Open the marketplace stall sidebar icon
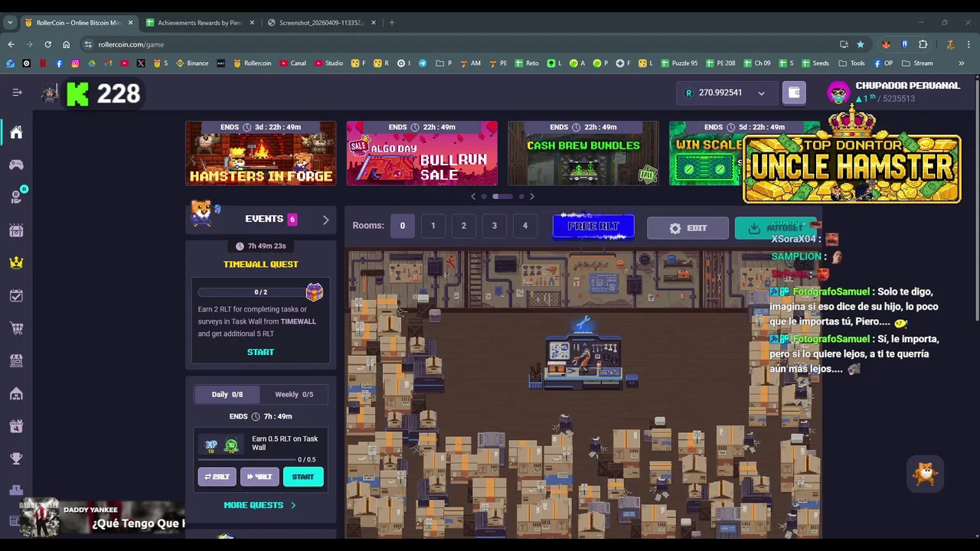This screenshot has height=551, width=980. [16, 360]
